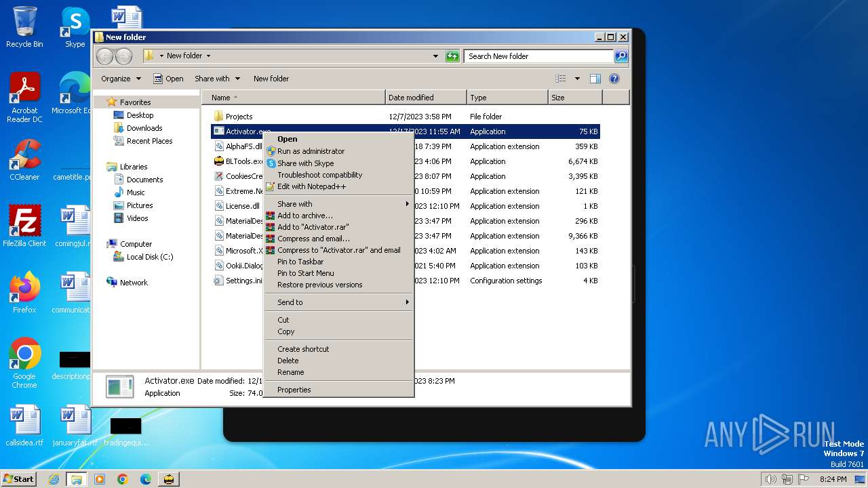Choose Create shortcut

(338, 349)
